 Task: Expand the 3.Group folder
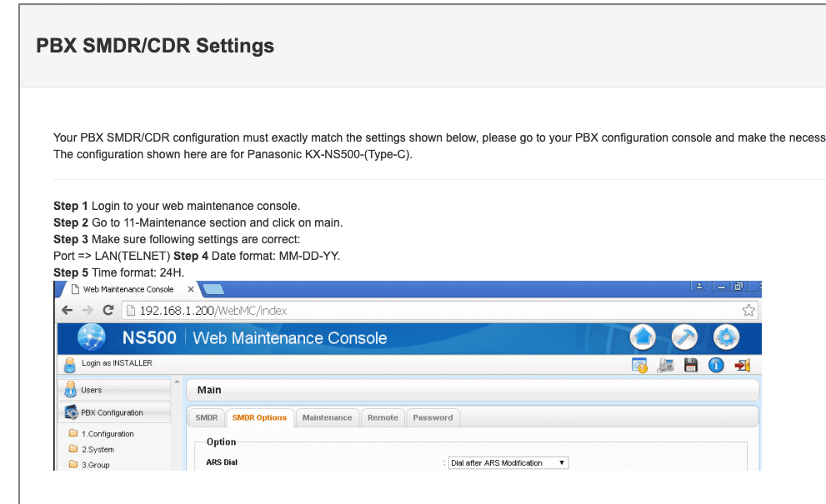89,465
